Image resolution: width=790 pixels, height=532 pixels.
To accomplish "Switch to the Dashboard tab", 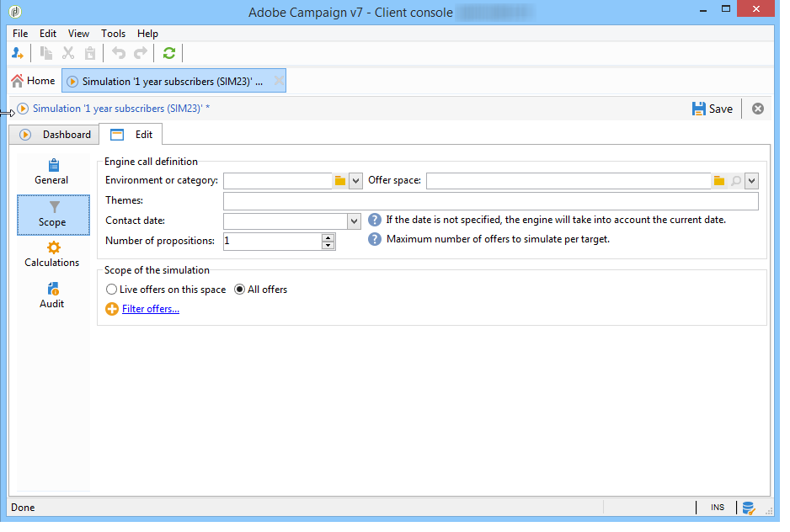I will coord(55,135).
